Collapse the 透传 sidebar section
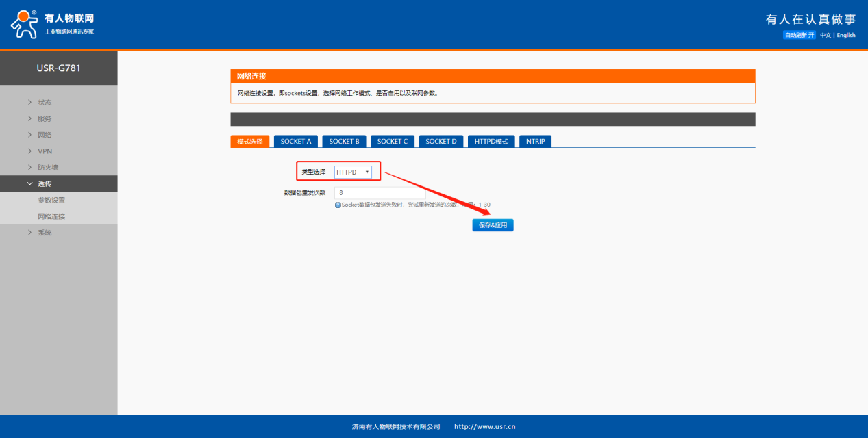The height and width of the screenshot is (438, 868). coord(45,183)
